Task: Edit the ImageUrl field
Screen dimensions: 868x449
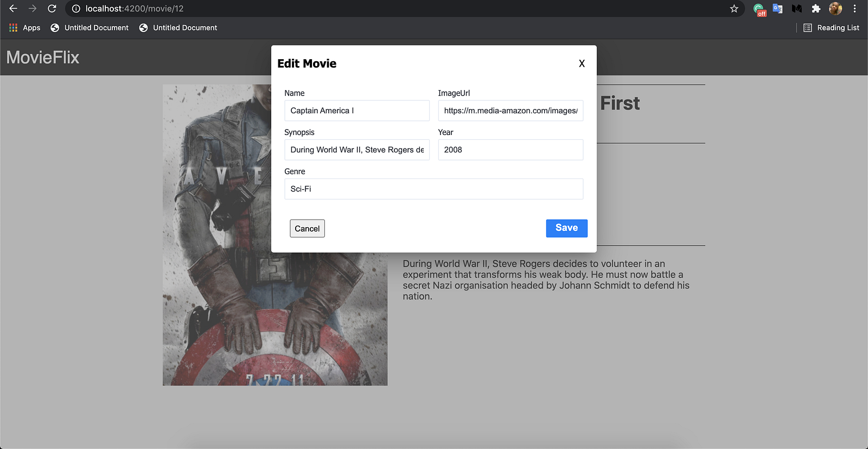Action: tap(510, 111)
